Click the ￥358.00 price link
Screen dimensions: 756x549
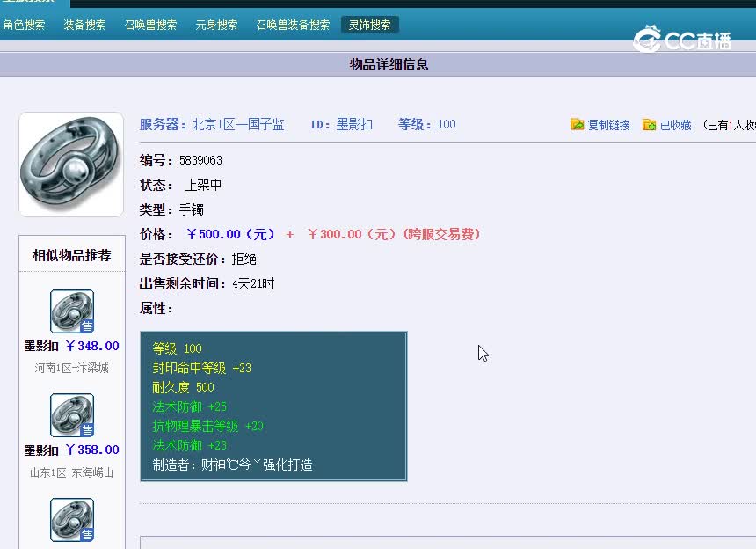92,450
